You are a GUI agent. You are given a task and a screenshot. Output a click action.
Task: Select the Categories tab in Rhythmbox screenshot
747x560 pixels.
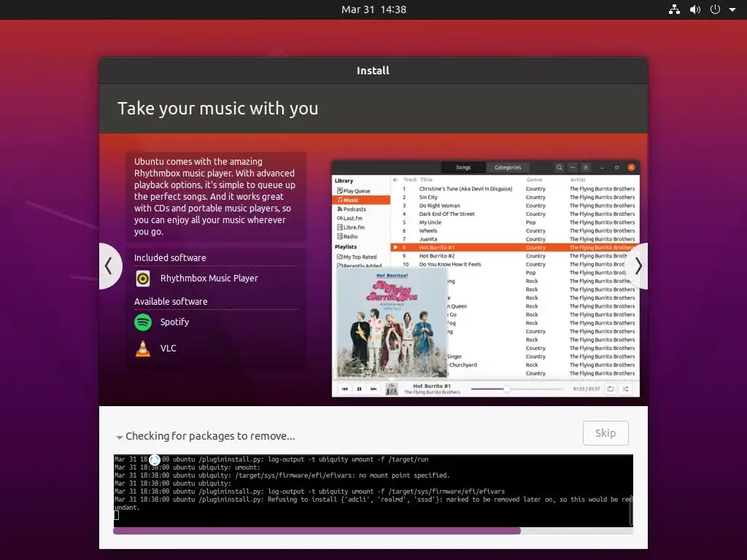point(508,168)
